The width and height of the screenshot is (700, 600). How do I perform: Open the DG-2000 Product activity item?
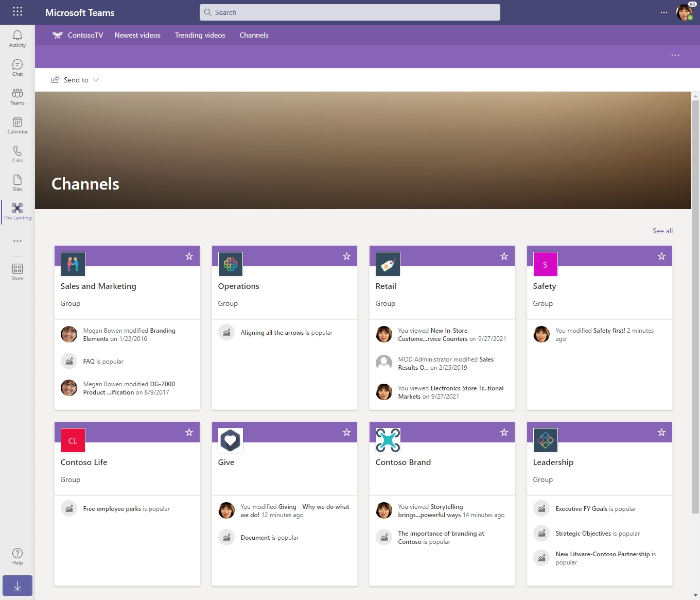[129, 388]
